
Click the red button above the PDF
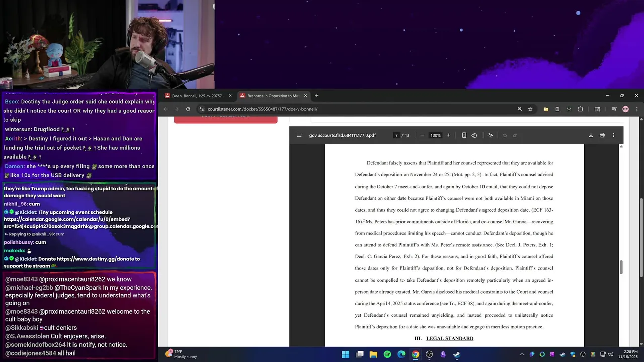point(225,119)
